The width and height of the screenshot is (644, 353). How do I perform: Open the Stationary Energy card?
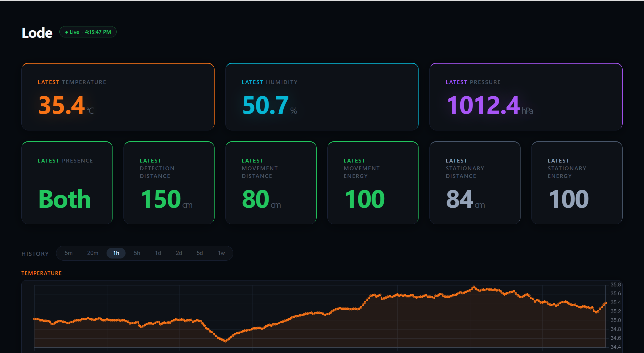(577, 183)
